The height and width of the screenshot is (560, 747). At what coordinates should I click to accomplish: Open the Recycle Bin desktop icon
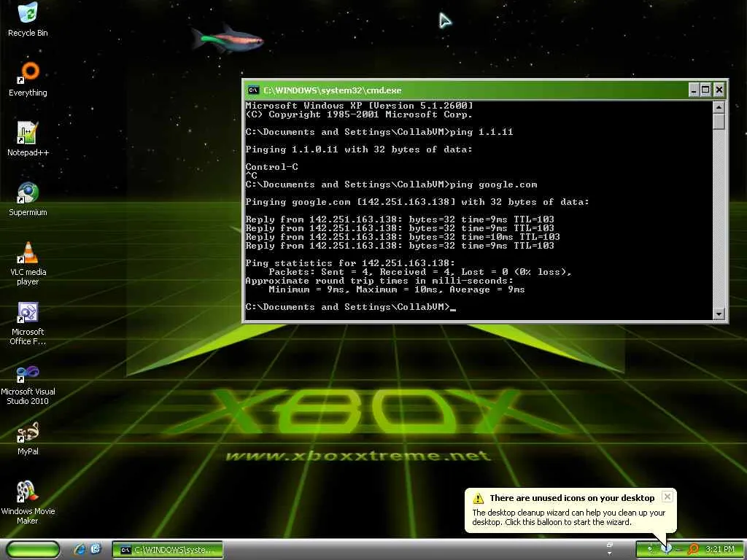pos(28,19)
